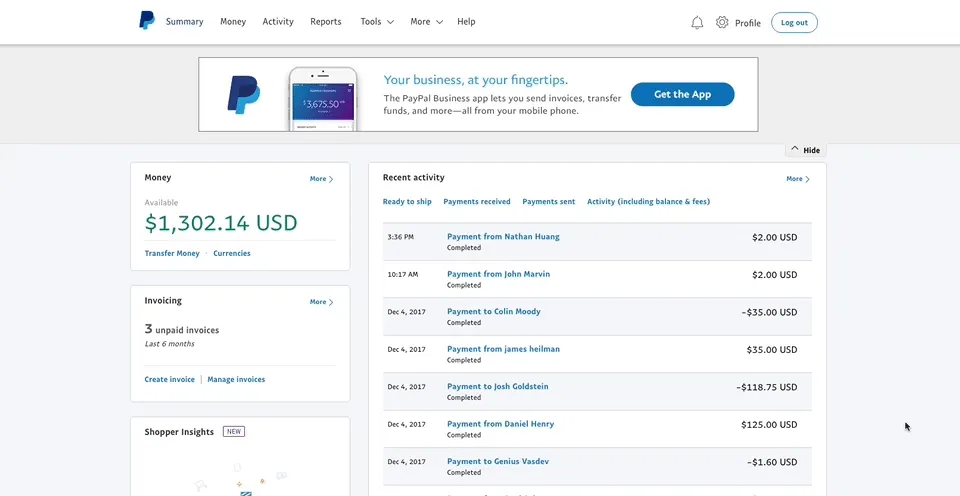This screenshot has height=496, width=960.
Task: Open settings gear icon
Action: 722,22
